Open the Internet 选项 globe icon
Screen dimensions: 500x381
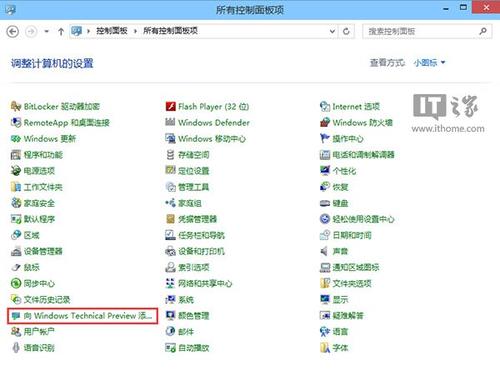coord(325,106)
